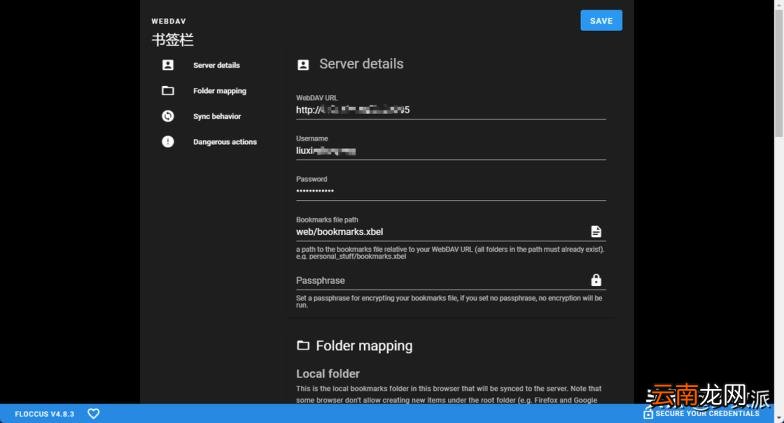
Task: Click the sync icon beside Sync behavior
Action: tap(168, 116)
